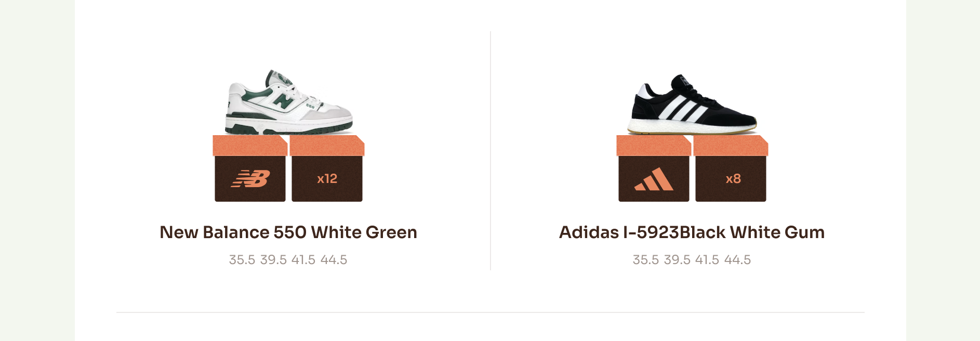Click the orange lid above the New Balance logo
The image size is (980, 341).
(249, 146)
